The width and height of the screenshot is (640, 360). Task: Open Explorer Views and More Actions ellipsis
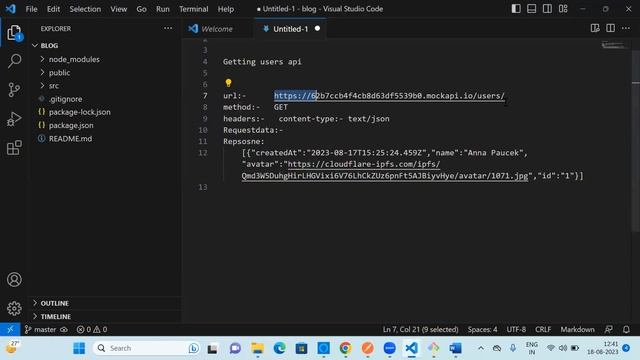pyautogui.click(x=168, y=28)
